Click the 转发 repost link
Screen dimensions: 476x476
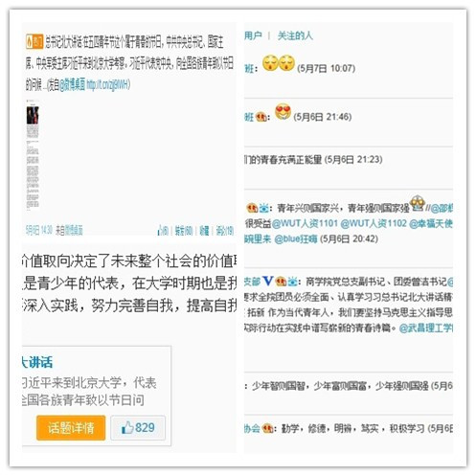pyautogui.click(x=184, y=230)
